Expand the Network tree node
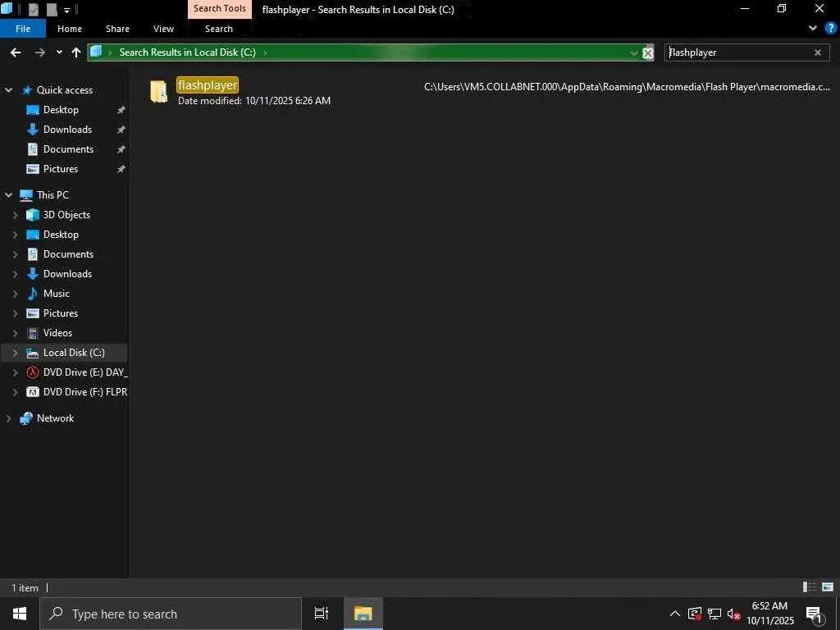The height and width of the screenshot is (630, 840). coord(8,418)
